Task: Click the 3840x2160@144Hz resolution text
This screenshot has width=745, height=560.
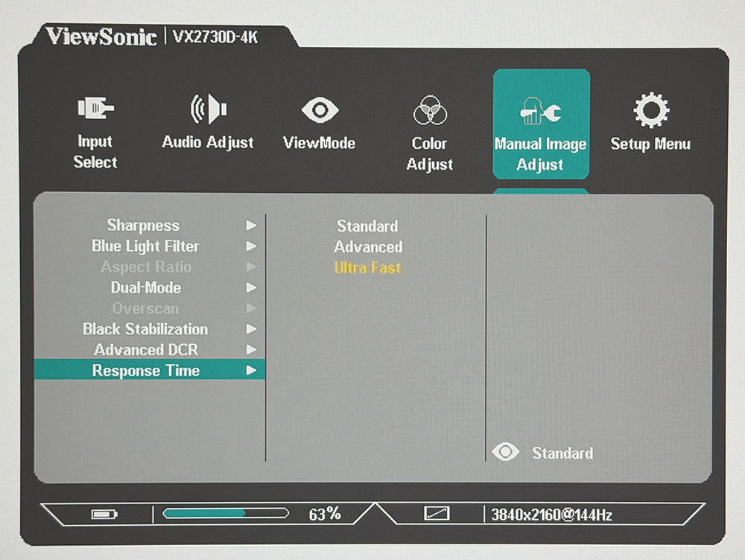Action: 551,515
